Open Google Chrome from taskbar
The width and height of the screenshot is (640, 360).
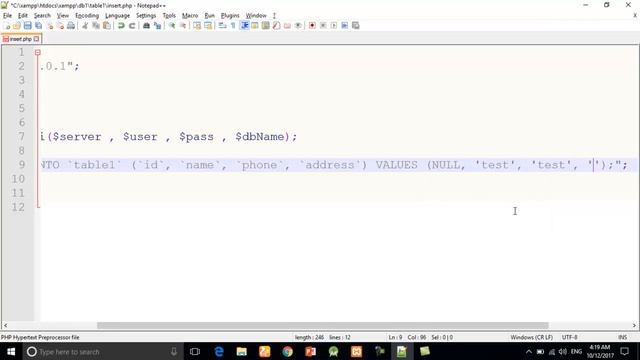click(x=287, y=351)
